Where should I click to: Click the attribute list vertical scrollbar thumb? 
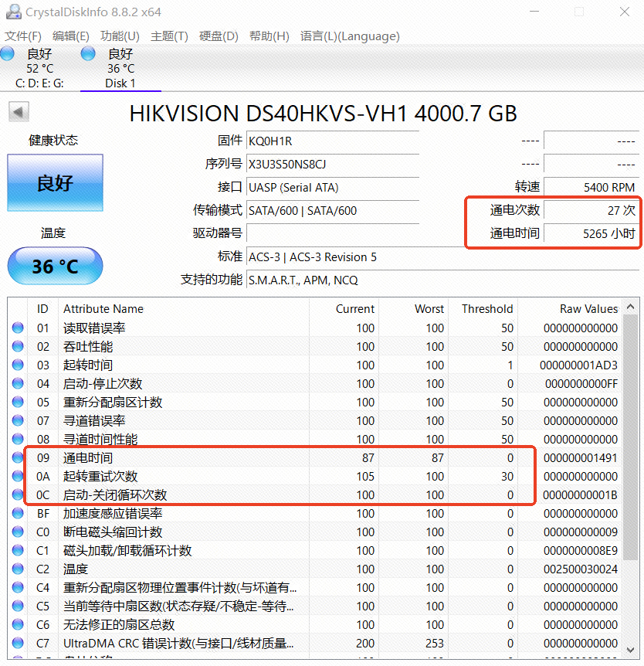tap(630, 437)
